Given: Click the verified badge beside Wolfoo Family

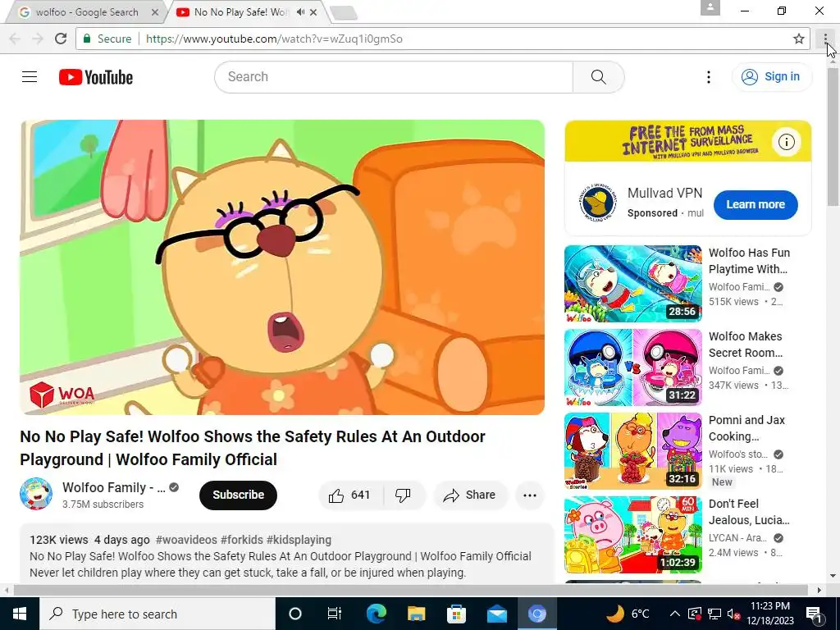Looking at the screenshot, I should [x=174, y=487].
